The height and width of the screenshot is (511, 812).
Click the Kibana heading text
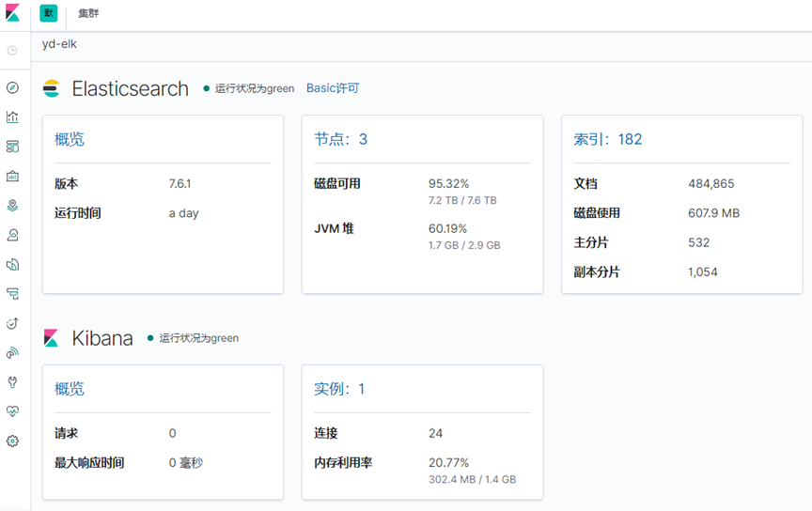point(102,338)
